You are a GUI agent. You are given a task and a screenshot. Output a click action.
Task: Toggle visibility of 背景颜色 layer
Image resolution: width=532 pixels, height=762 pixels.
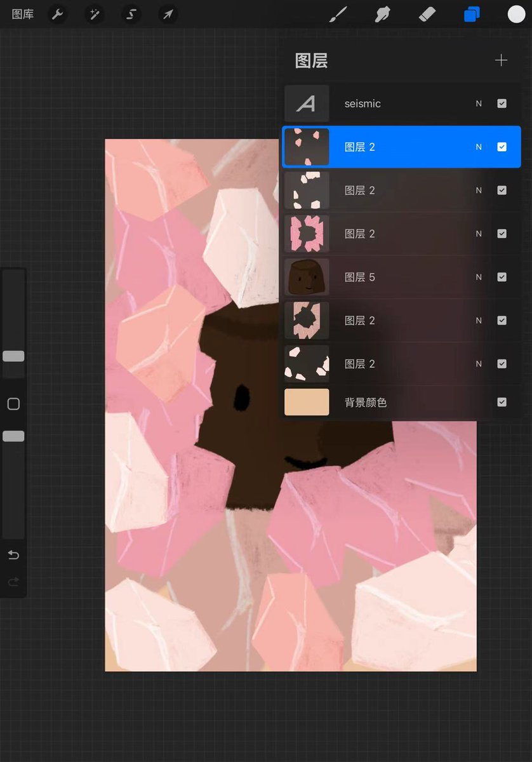[x=502, y=402]
